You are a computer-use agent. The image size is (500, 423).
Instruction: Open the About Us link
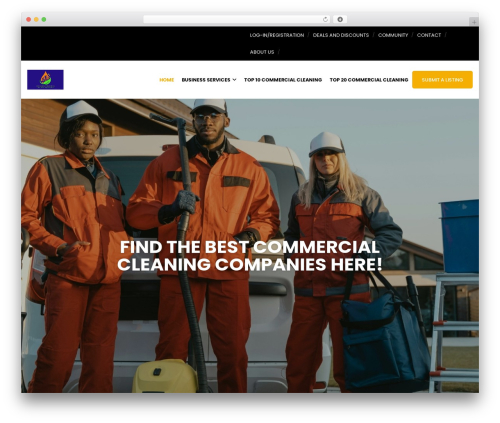[x=262, y=52]
